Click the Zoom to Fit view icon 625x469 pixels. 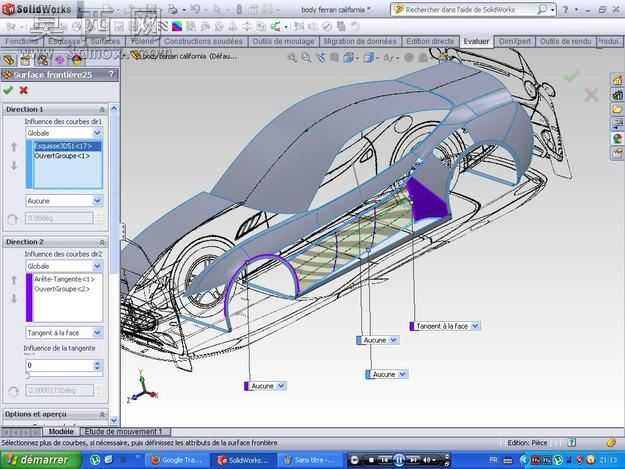[x=293, y=58]
